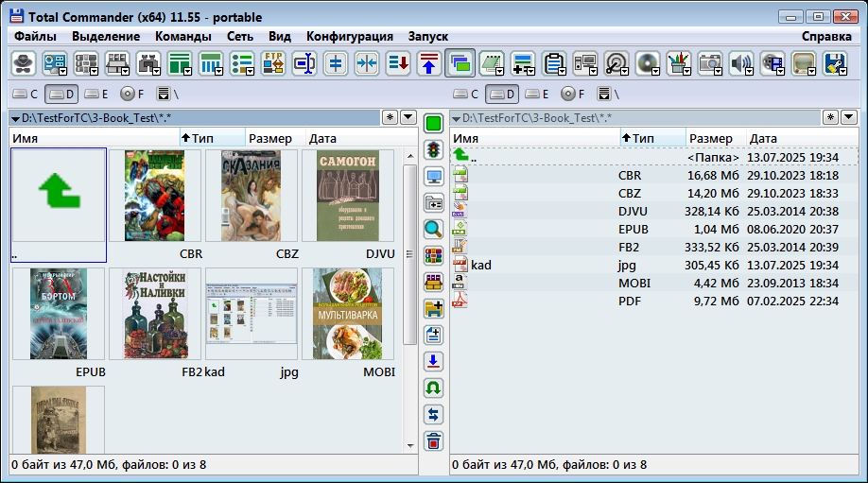The height and width of the screenshot is (483, 868).
Task: Click the colorful archive pack icon between panels
Action: click(x=433, y=255)
